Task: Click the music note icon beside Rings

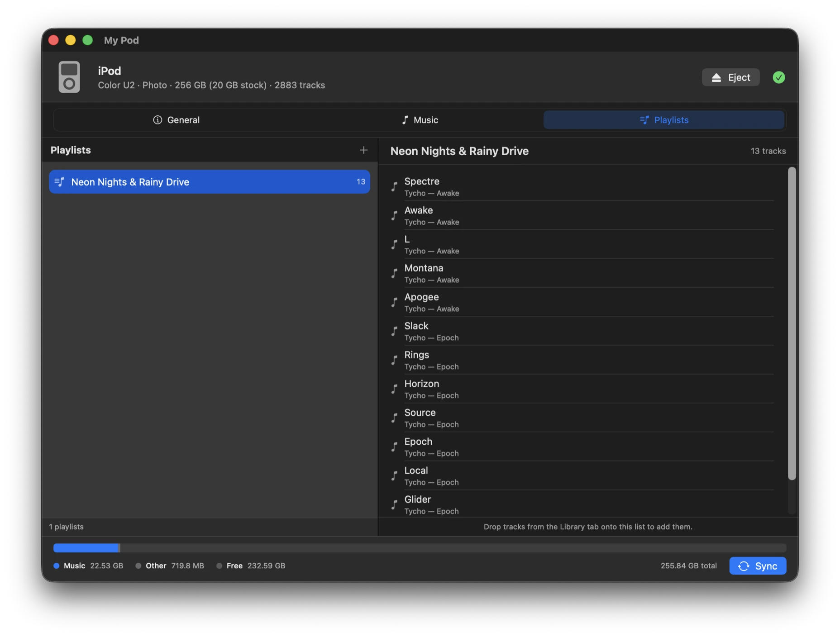Action: pyautogui.click(x=394, y=360)
